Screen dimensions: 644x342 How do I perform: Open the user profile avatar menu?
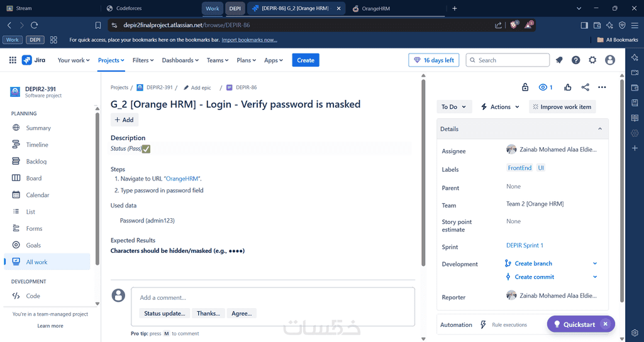(610, 60)
